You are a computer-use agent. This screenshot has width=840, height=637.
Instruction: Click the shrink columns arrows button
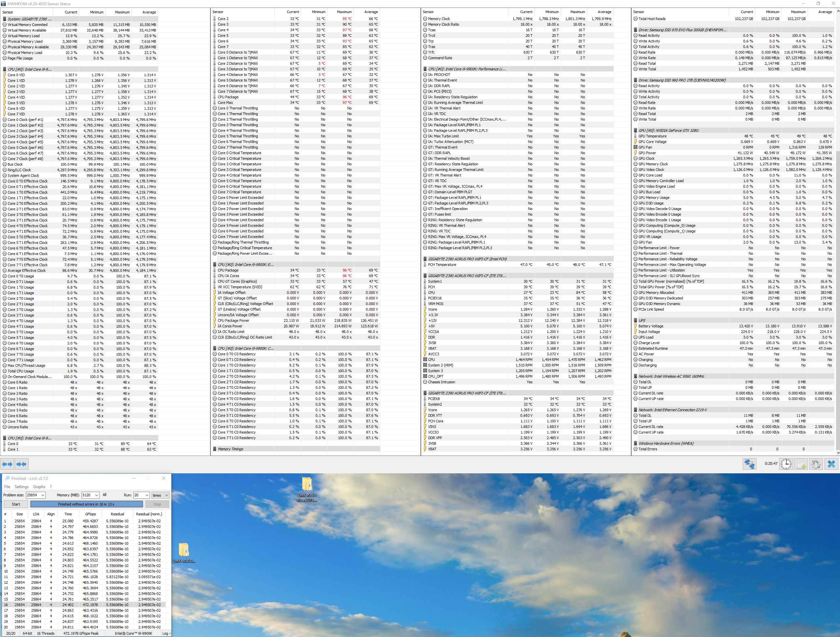pyautogui.click(x=22, y=464)
